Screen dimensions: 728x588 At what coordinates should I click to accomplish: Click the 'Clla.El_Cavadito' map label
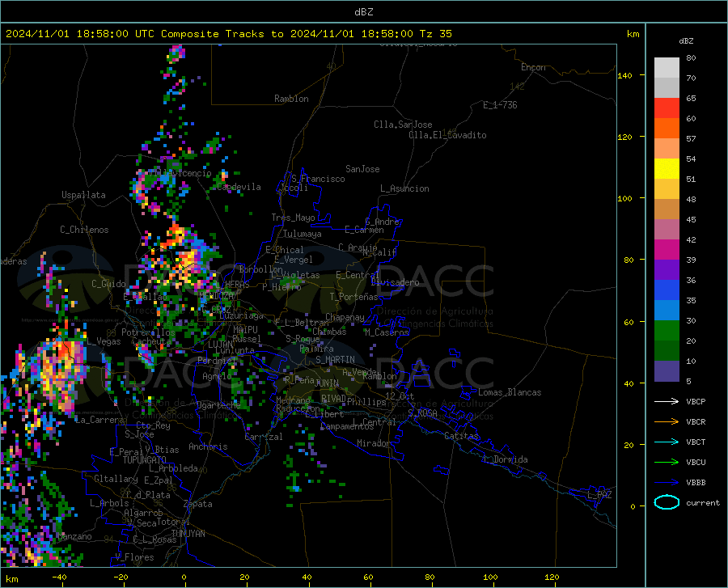[447, 135]
